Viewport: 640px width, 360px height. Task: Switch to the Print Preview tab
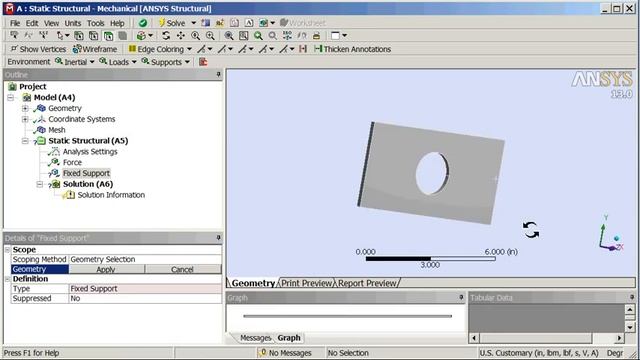click(x=307, y=283)
